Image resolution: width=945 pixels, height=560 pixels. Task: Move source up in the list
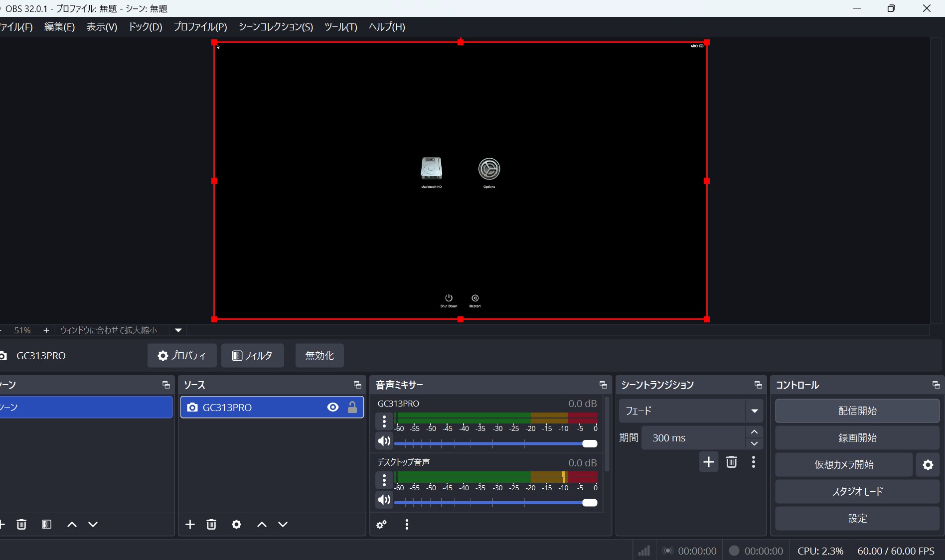[262, 524]
